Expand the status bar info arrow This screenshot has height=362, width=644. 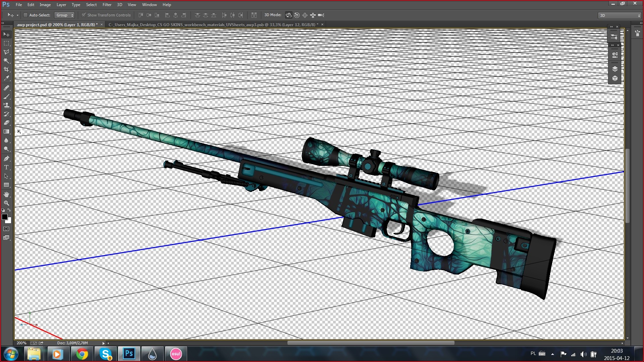click(x=103, y=343)
